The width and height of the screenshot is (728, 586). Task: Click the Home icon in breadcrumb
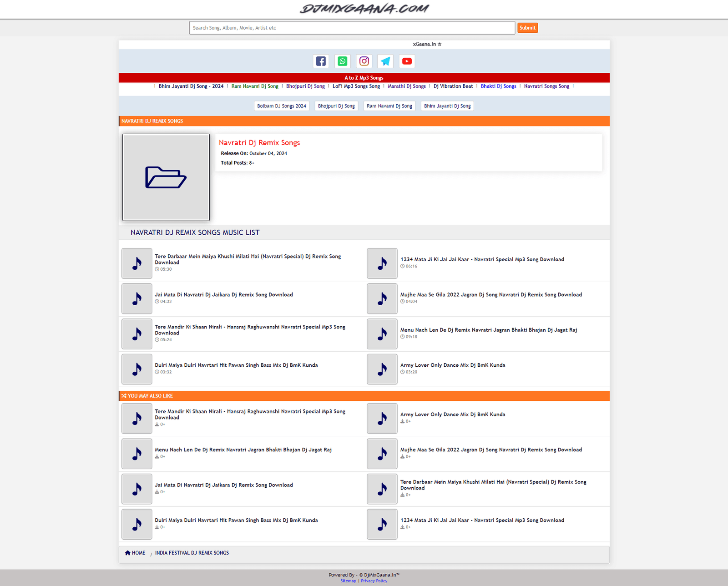pos(128,553)
